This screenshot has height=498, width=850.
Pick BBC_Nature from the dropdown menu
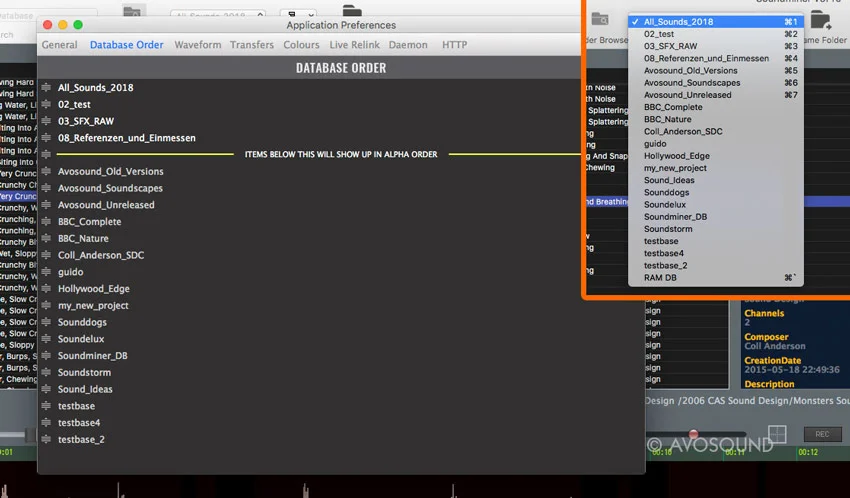coord(716,119)
